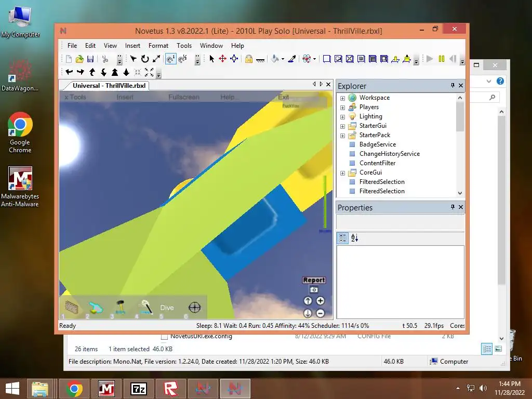Image resolution: width=532 pixels, height=399 pixels.
Task: Select the glue surface icon
Action: [x=338, y=59]
